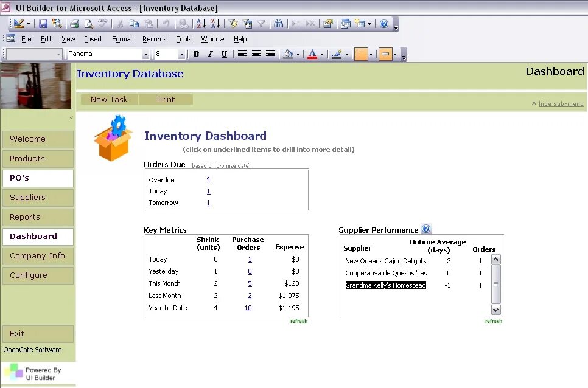
Task: Open the Object selector combo box
Action: tap(33, 54)
